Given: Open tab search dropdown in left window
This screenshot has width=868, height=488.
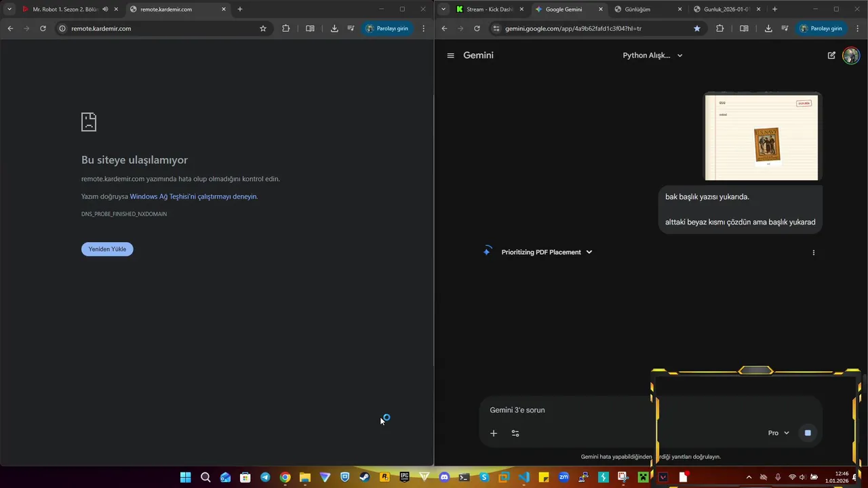Looking at the screenshot, I should [x=9, y=9].
